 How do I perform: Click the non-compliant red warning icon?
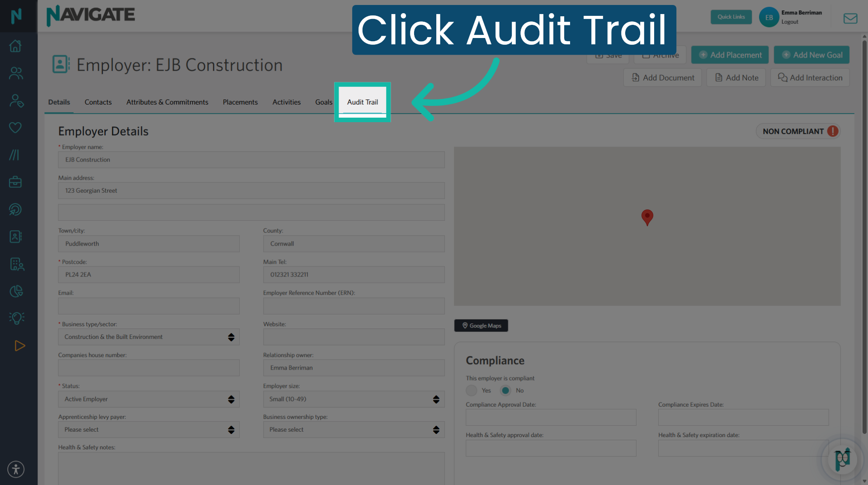pos(833,131)
